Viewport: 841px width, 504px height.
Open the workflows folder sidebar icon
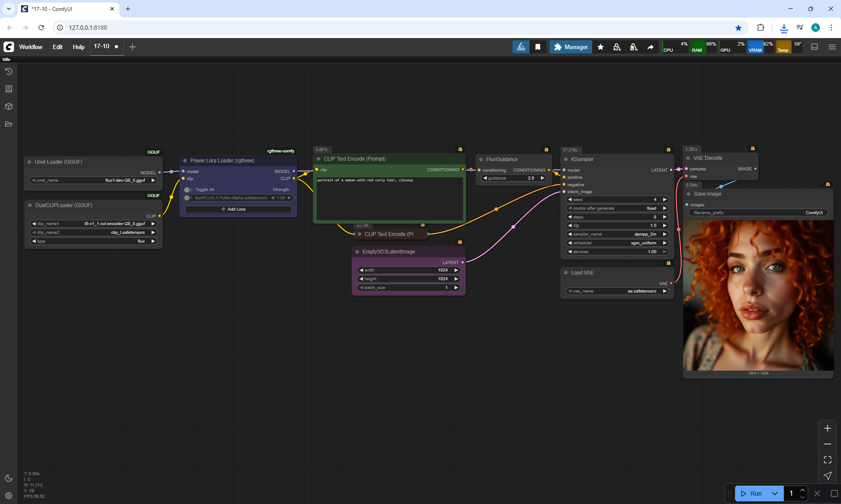pos(9,124)
